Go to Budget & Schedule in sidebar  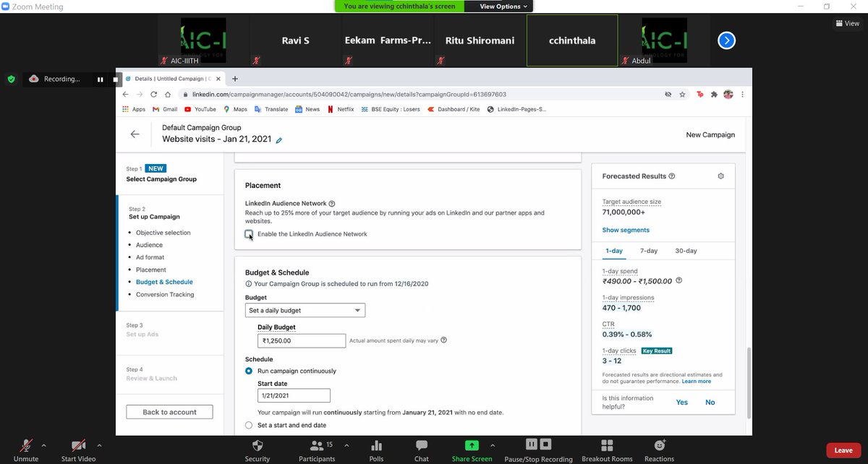point(164,282)
